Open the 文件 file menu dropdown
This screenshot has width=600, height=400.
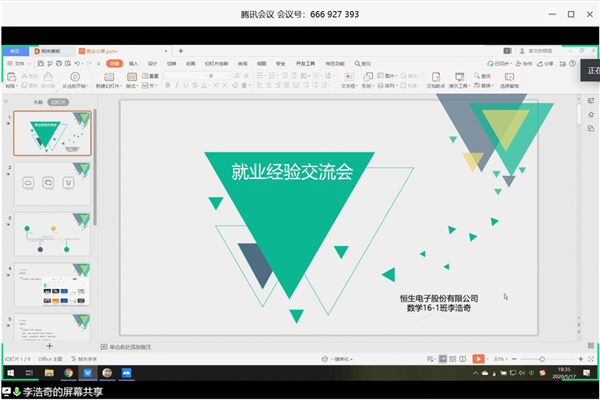[x=19, y=63]
